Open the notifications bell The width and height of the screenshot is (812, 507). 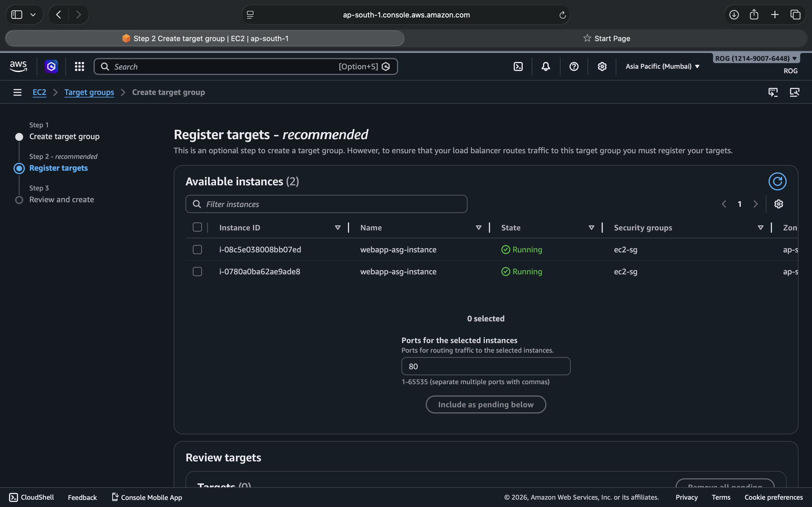pos(546,66)
